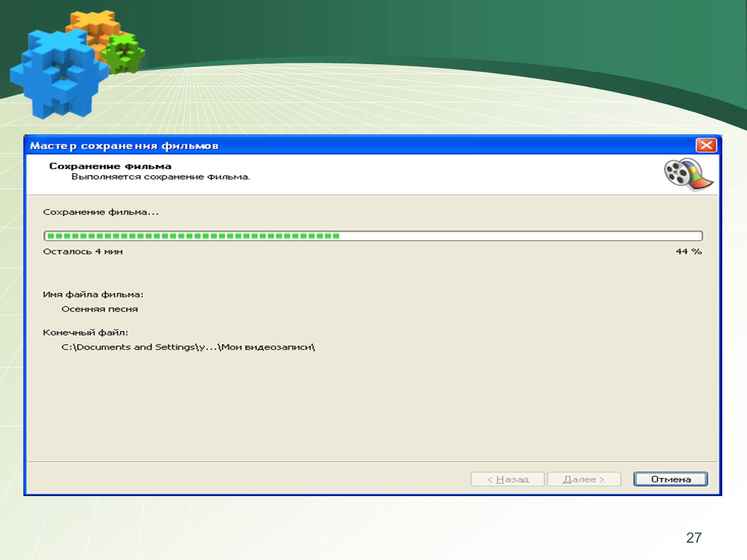The image size is (747, 560).
Task: Click the 44 % progress value
Action: [689, 252]
